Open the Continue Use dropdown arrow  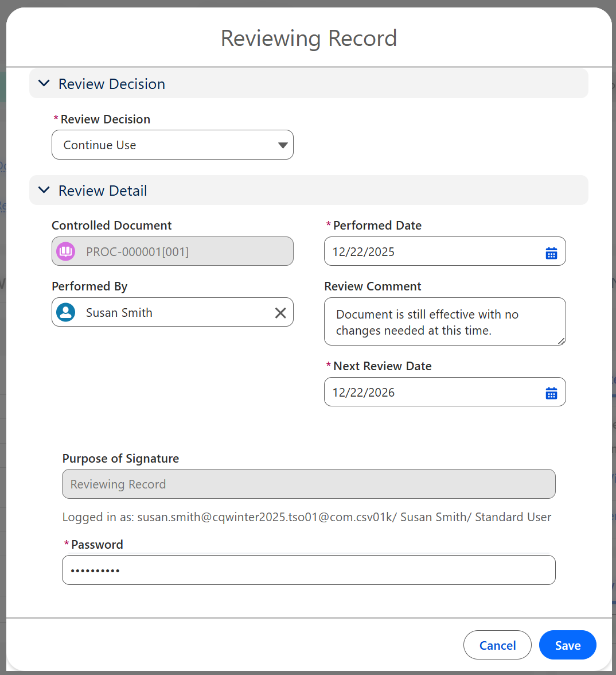(x=282, y=145)
